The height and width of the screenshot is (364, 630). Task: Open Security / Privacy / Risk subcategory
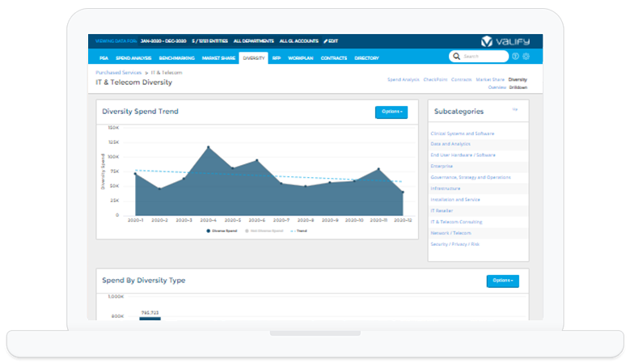click(455, 244)
